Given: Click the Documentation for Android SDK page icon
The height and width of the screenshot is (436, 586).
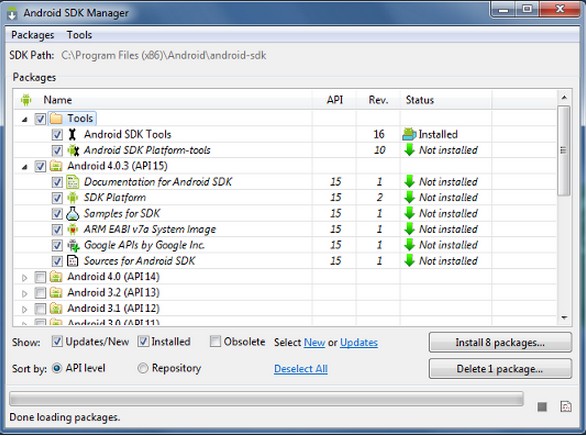Looking at the screenshot, I should click(73, 182).
